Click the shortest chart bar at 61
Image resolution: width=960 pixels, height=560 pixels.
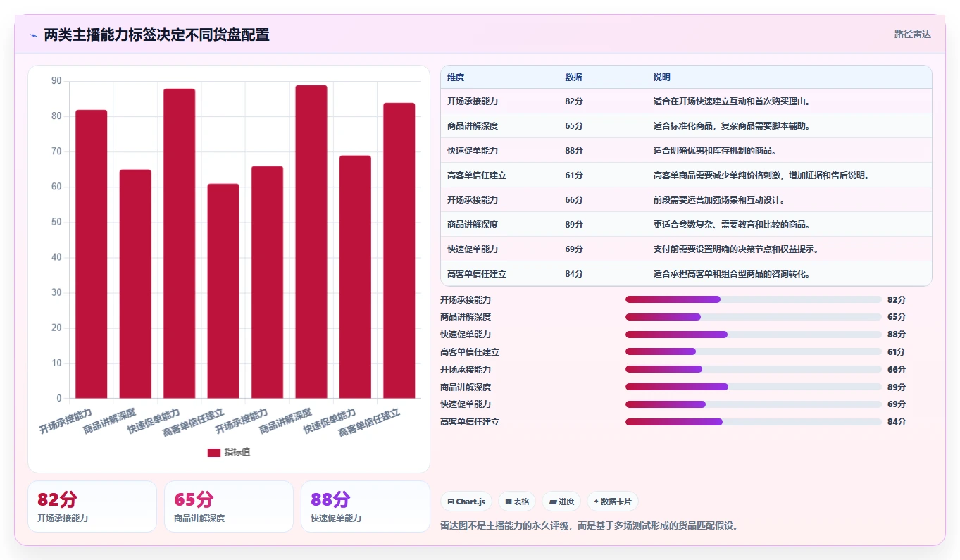click(x=223, y=291)
